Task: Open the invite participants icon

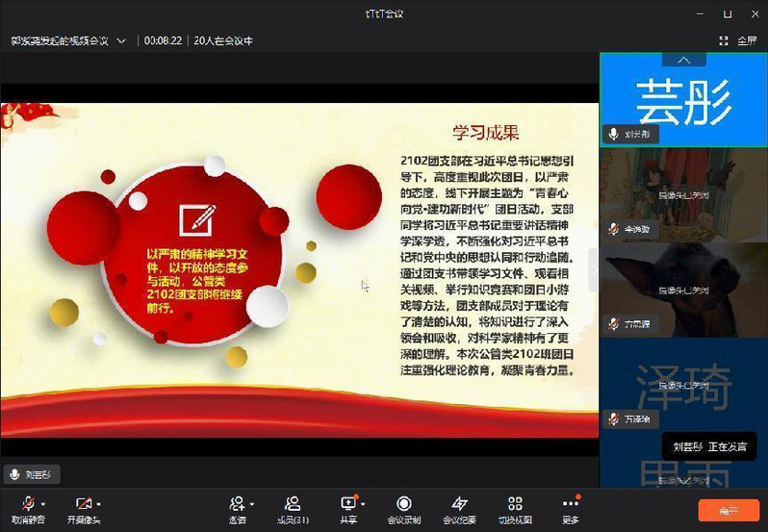Action: coord(237,503)
